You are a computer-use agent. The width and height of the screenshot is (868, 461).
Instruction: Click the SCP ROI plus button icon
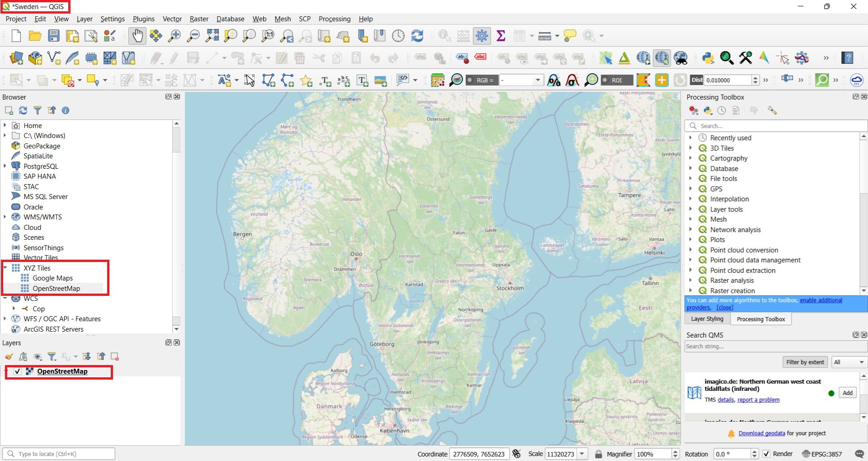coord(662,80)
